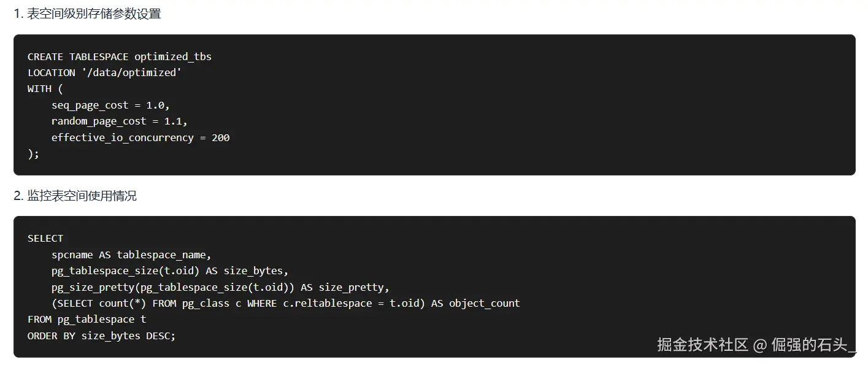Image resolution: width=868 pixels, height=365 pixels.
Task: Click the CREATE TABLESPACE optimized_tbs line
Action: point(119,56)
